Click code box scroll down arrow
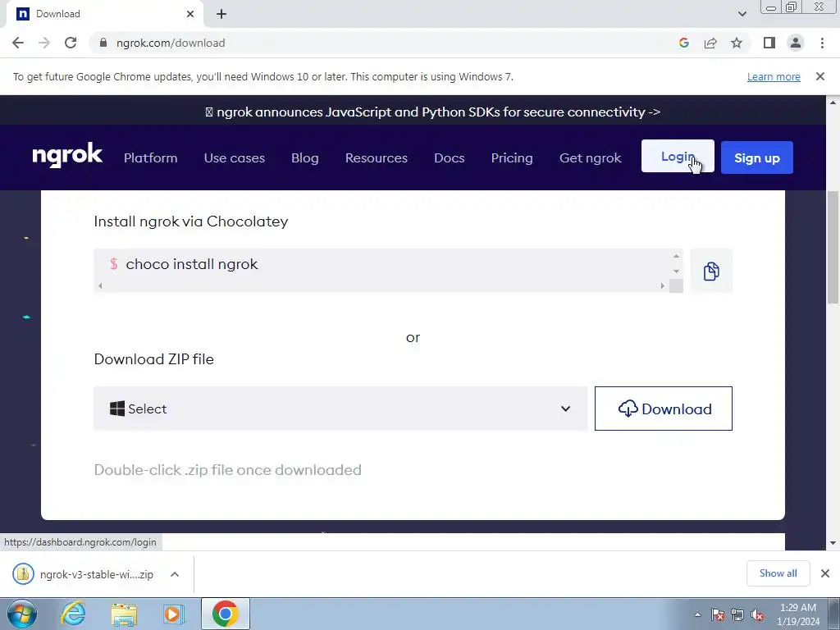840x630 pixels. (676, 272)
